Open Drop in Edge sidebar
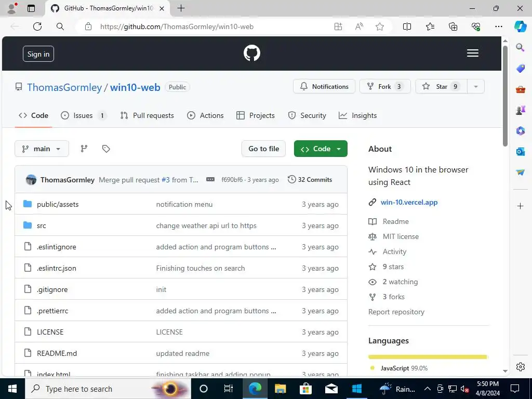The image size is (532, 399). tap(520, 172)
